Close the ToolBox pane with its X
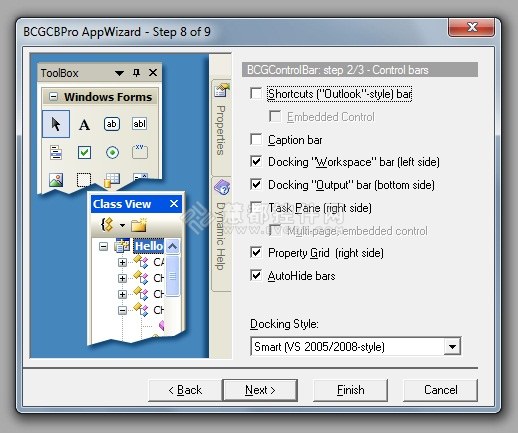Screen dimensions: 518x433 (x=153, y=72)
